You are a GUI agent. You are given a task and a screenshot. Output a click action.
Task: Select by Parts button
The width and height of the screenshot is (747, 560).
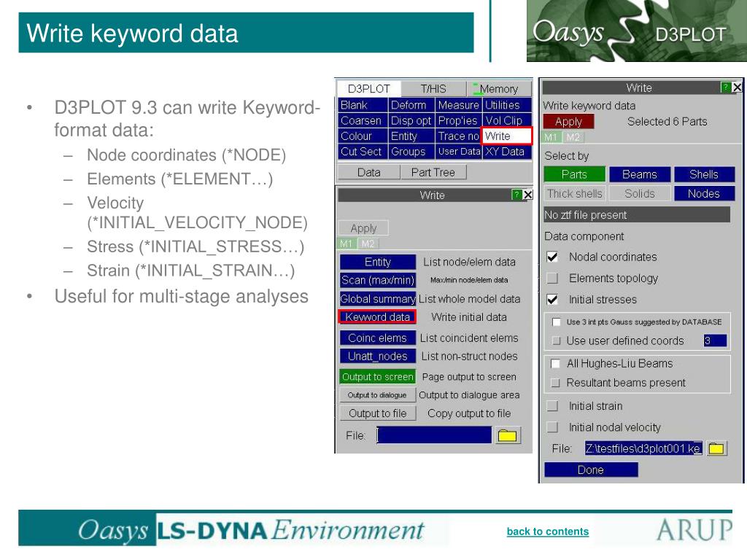pos(575,174)
